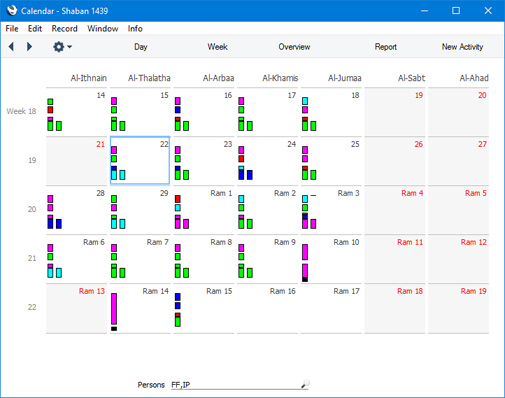This screenshot has width=505, height=398.
Task: Open the Overview view
Action: tap(294, 47)
